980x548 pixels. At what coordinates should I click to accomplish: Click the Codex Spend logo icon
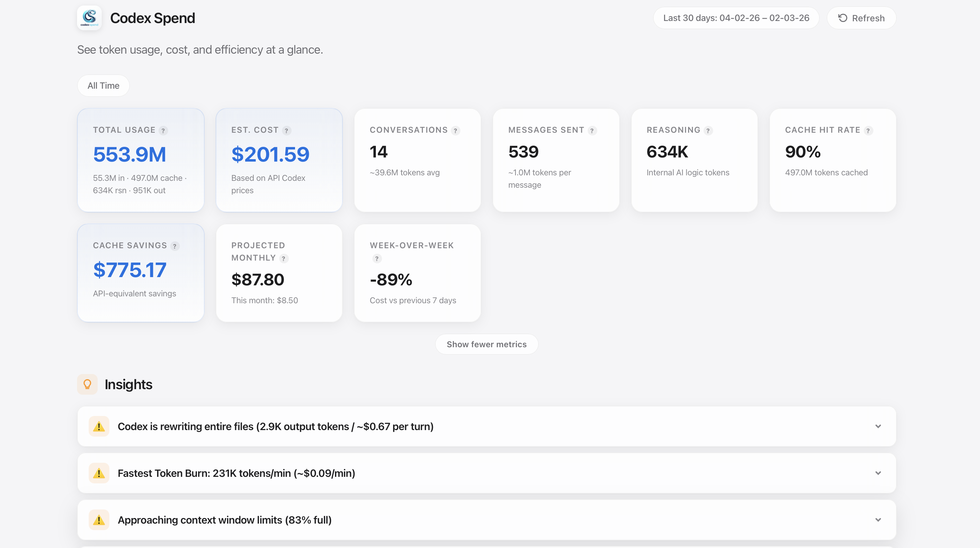point(89,18)
